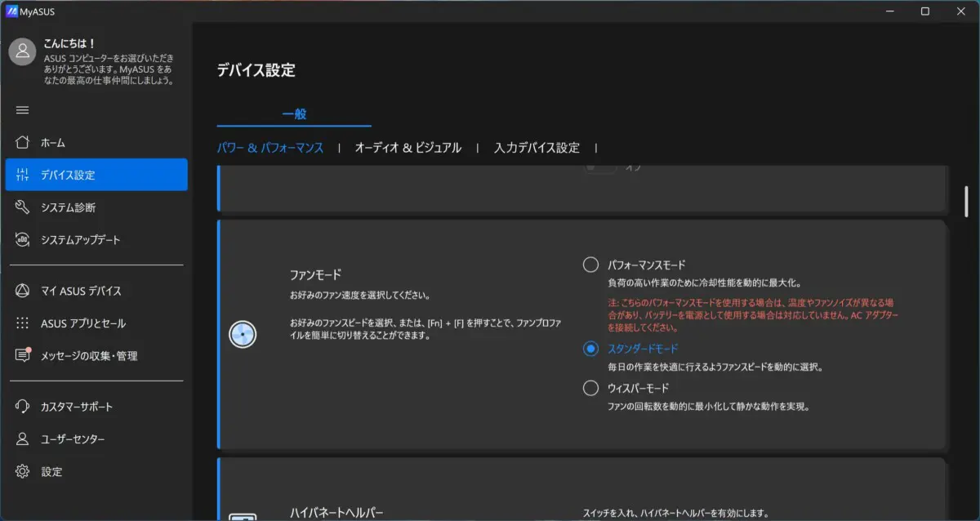Close the MyASUS window
Screen dimensions: 980x521
pyautogui.click(x=962, y=11)
